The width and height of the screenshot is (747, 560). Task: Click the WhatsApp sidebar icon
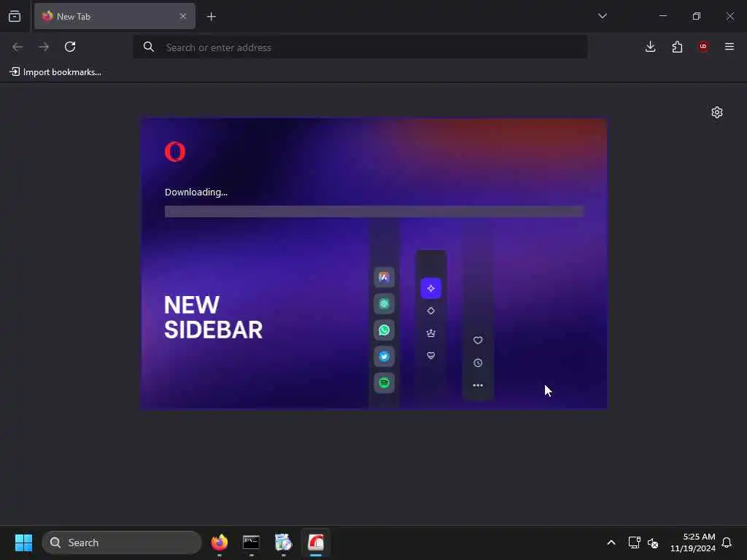tap(384, 330)
